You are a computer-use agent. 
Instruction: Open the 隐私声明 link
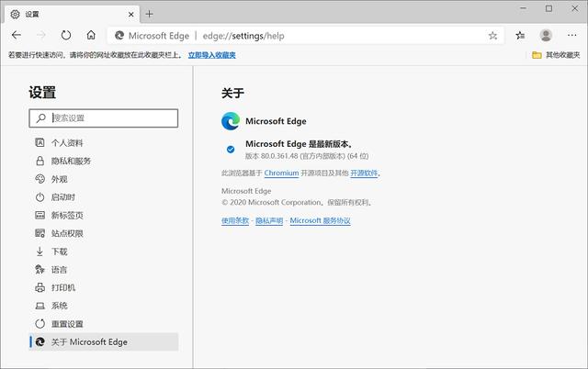tap(269, 220)
